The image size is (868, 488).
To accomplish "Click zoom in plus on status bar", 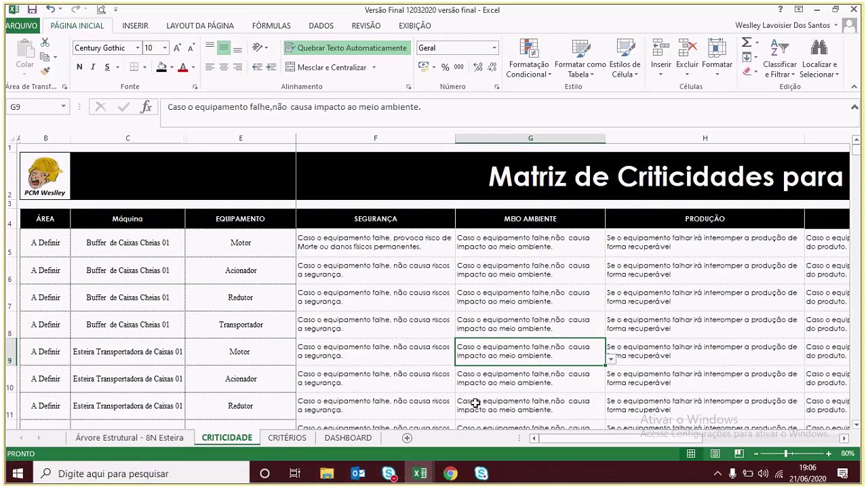I will click(x=828, y=453).
